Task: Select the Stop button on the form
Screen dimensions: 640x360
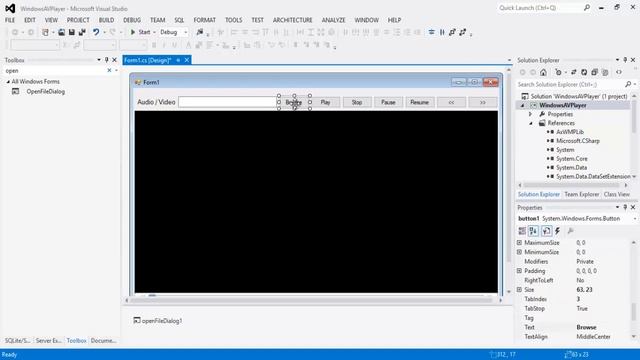Action: [357, 102]
